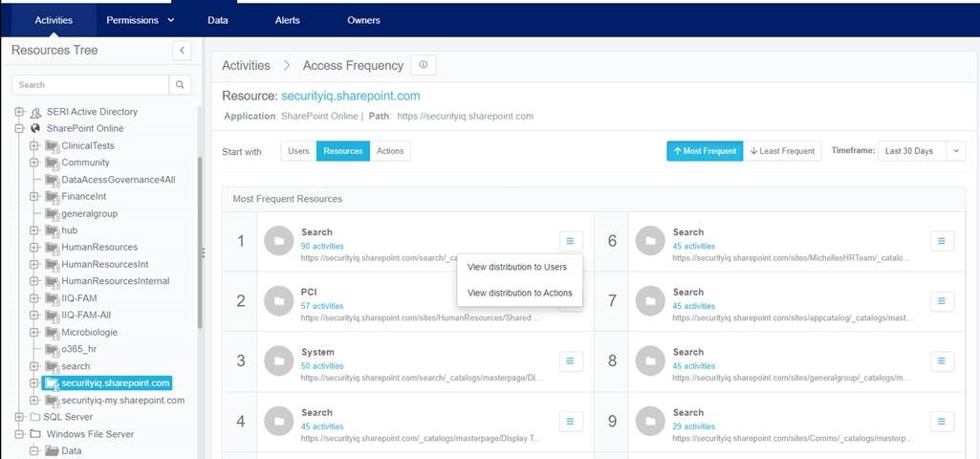Open menu icon for rank 6 Search

tap(942, 241)
